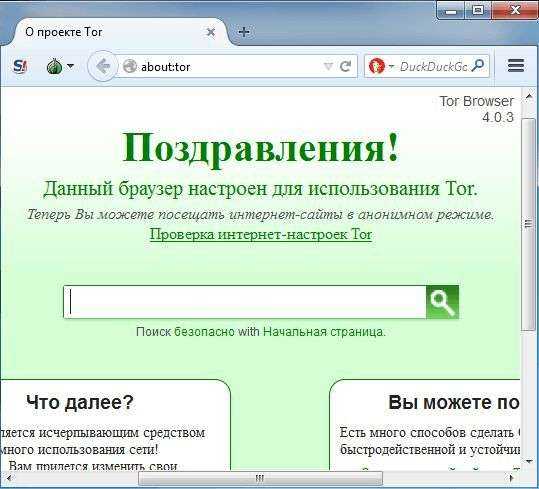Click the NoScript S icon
Viewport: 539px width, 489px height.
pyautogui.click(x=20, y=66)
